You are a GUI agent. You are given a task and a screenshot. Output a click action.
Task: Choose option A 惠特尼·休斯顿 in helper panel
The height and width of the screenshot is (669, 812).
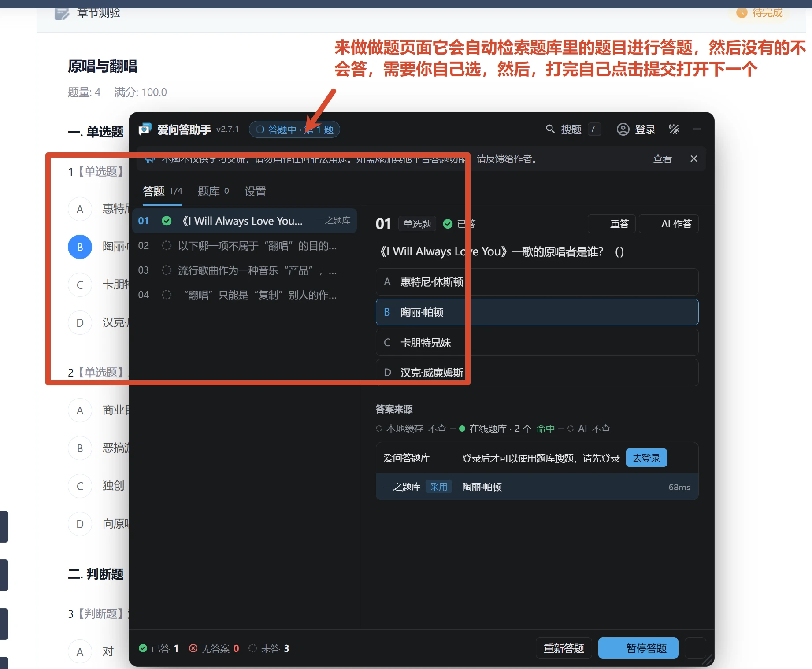pyautogui.click(x=537, y=282)
